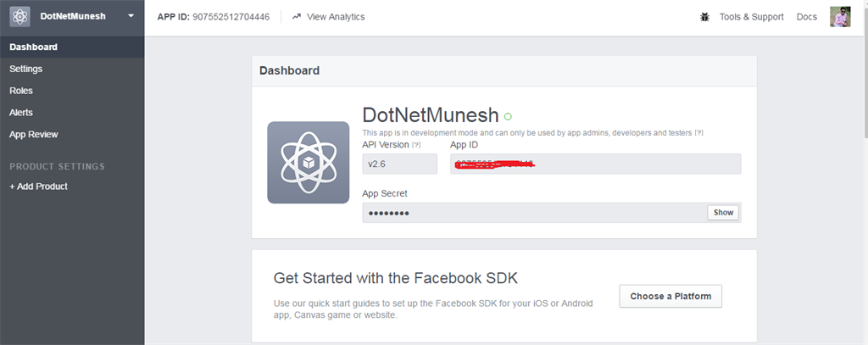The height and width of the screenshot is (345, 868).
Task: Open the app switcher dropdown arrow
Action: click(131, 16)
